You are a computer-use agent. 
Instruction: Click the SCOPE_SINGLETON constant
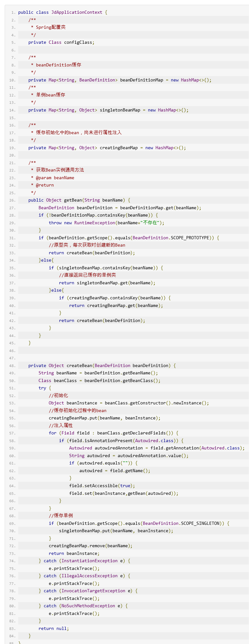[x=200, y=524]
